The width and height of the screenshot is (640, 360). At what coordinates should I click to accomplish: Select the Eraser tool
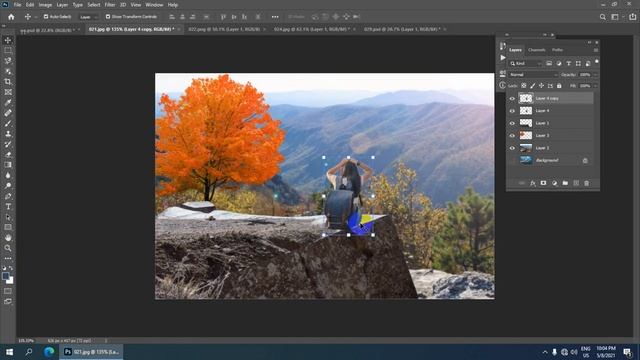pos(8,155)
